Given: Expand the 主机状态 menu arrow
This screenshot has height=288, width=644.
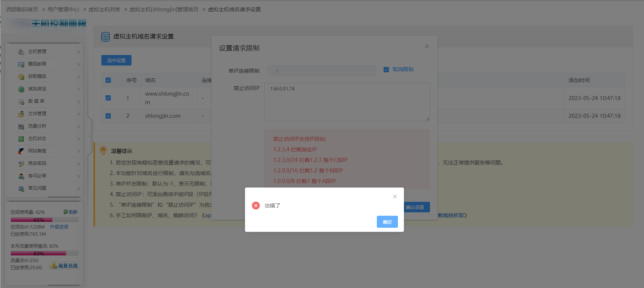Looking at the screenshot, I should click(x=78, y=139).
